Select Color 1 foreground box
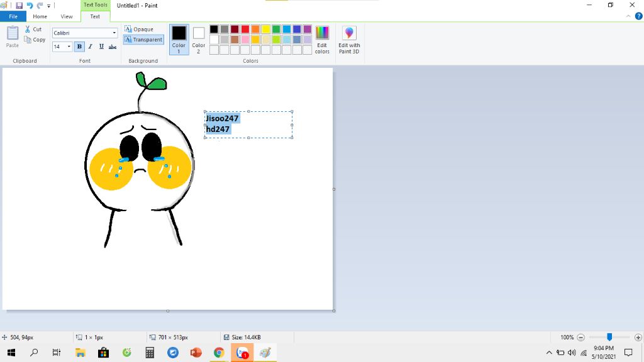The height and width of the screenshot is (362, 644). 179,40
